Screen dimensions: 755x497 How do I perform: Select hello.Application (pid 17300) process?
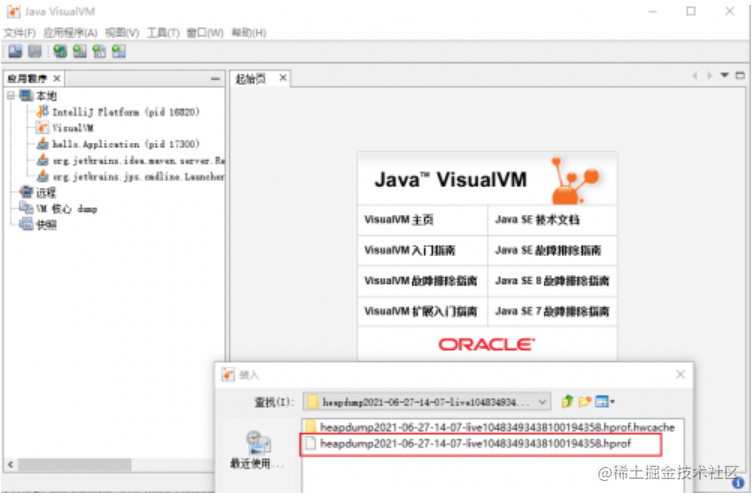[x=126, y=144]
